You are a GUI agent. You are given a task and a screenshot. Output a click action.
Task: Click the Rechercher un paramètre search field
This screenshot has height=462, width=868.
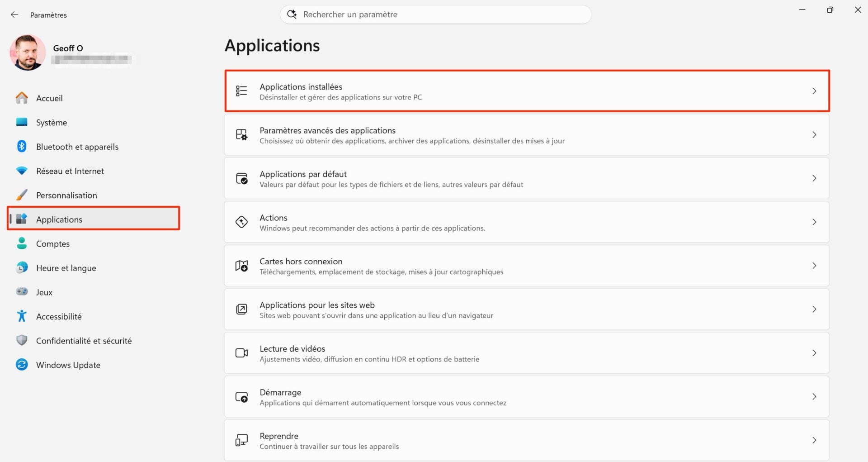tap(435, 14)
